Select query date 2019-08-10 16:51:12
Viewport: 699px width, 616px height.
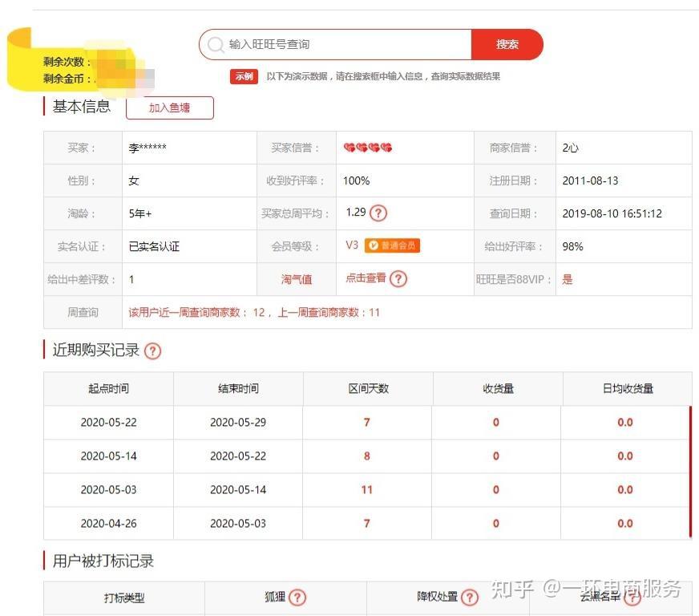612,213
